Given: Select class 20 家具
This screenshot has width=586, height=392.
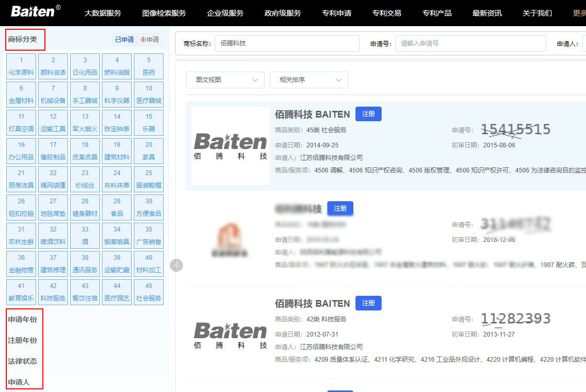Looking at the screenshot, I should 149,151.
